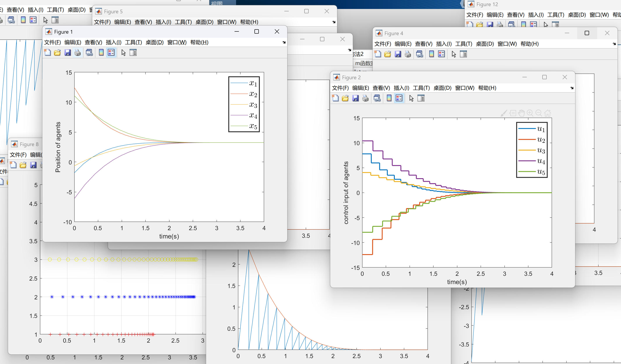Click Print Figure icon in Figure 1
The height and width of the screenshot is (364, 621).
pyautogui.click(x=77, y=52)
